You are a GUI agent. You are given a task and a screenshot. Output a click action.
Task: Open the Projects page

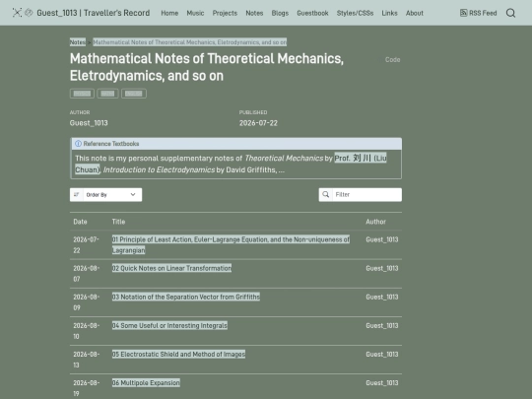[225, 13]
